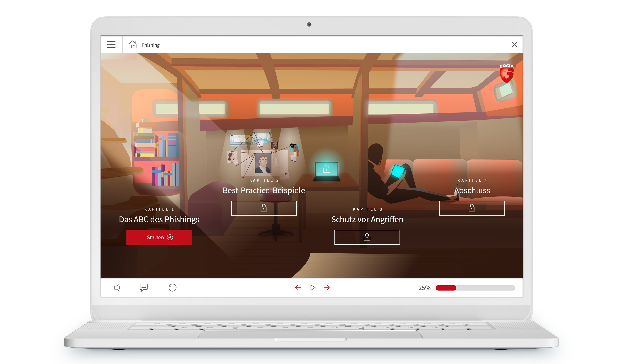This screenshot has width=624, height=364.
Task: Open the subtitles/transcript icon
Action: (x=144, y=287)
